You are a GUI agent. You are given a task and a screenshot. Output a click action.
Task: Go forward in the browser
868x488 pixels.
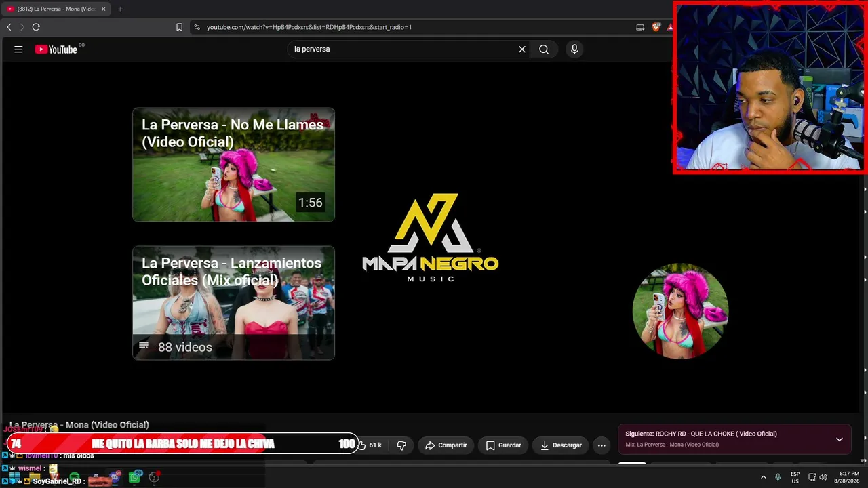pos(22,27)
